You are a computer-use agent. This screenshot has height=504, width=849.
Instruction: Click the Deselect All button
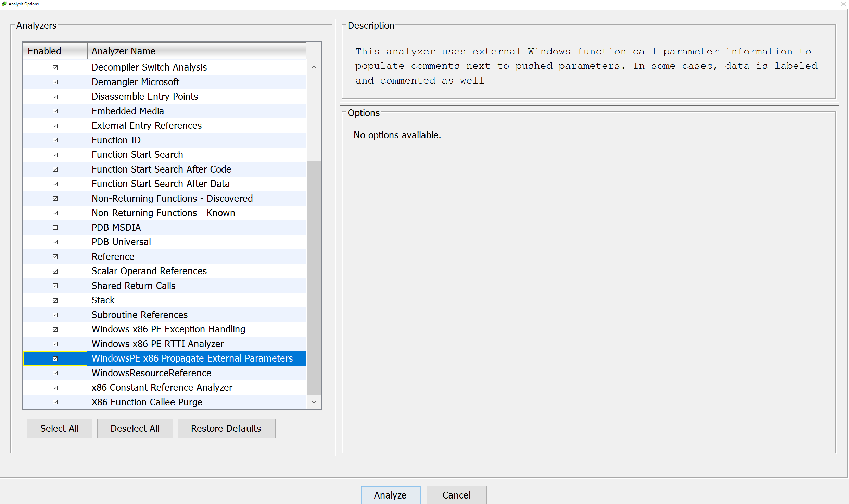(135, 428)
